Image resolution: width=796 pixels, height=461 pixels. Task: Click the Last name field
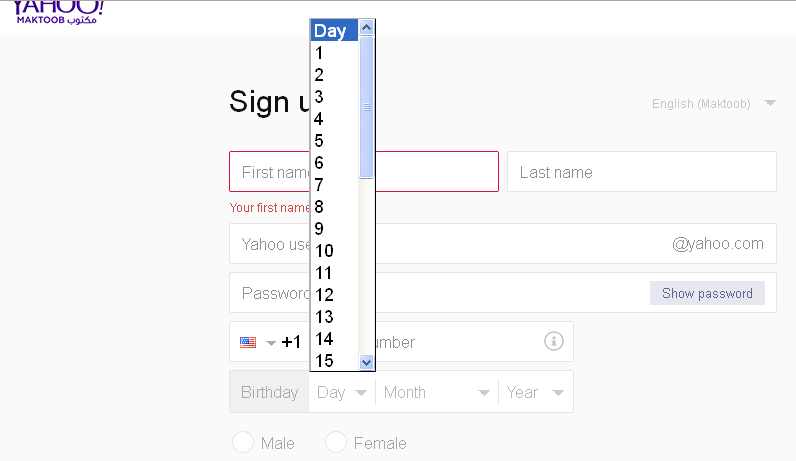coord(641,172)
